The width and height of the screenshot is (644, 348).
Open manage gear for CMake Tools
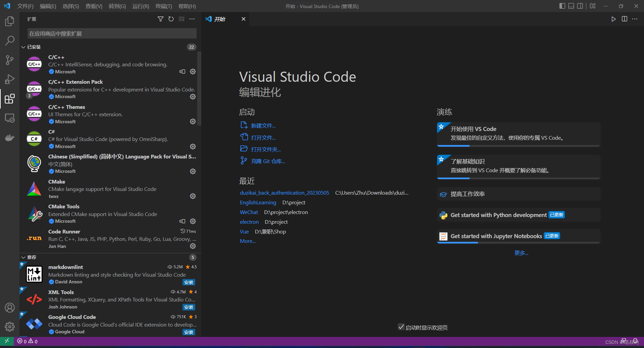pos(193,221)
